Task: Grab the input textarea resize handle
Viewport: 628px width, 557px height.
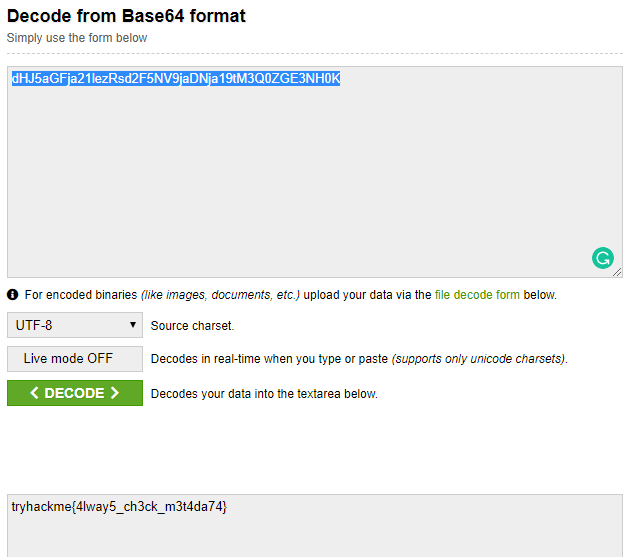Action: click(616, 272)
